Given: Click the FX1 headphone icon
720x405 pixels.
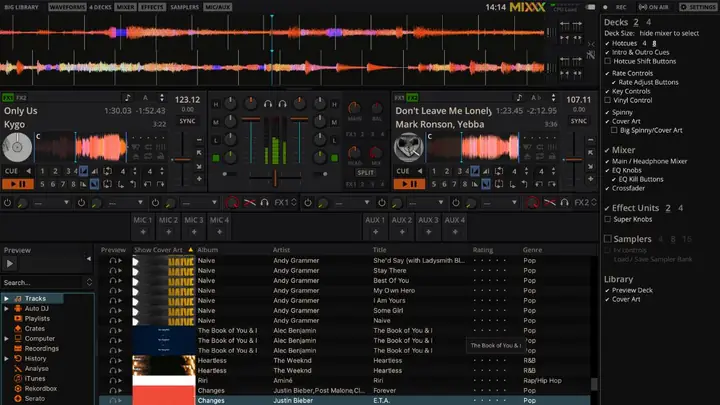Looking at the screenshot, I should pyautogui.click(x=264, y=202).
